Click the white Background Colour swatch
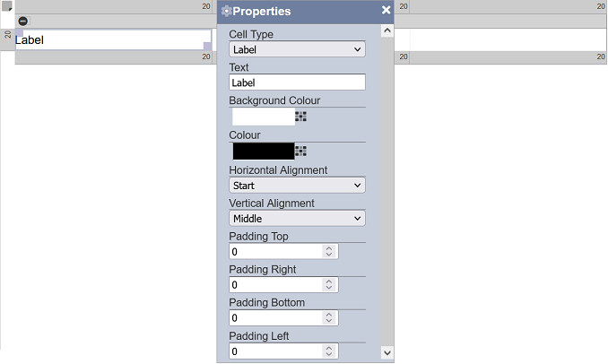The height and width of the screenshot is (364, 608). pos(264,117)
